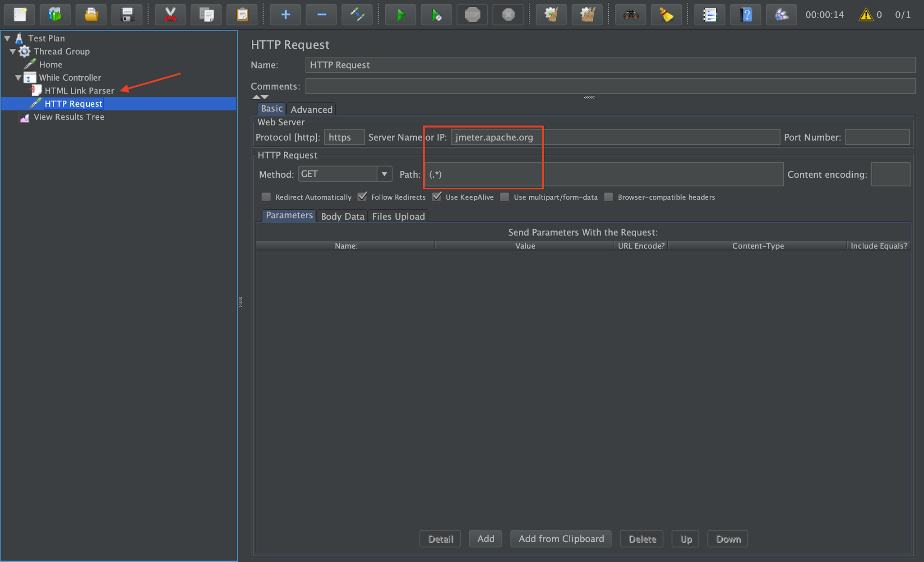Save the test plan with floppy icon
This screenshot has height=562, width=924.
coord(127,14)
